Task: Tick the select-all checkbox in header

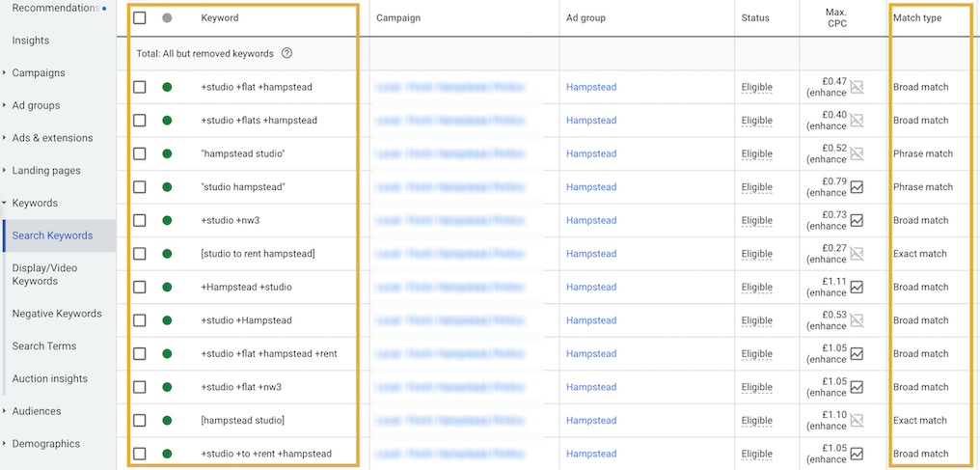Action: point(139,18)
